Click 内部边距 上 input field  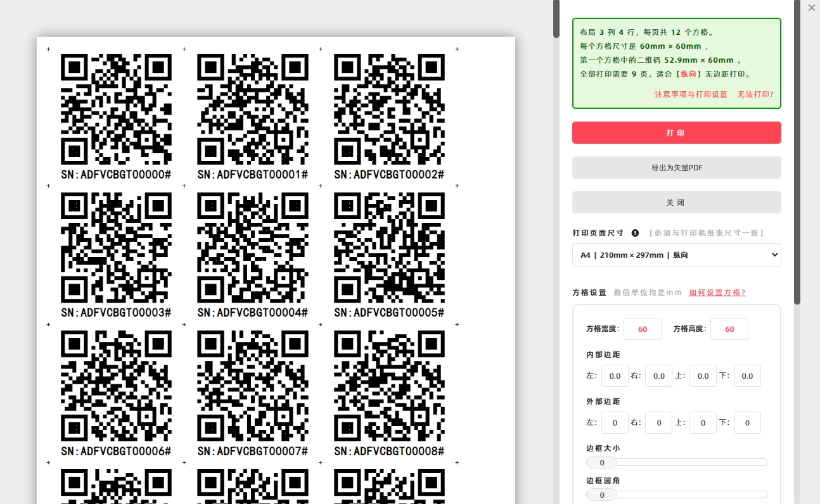point(703,376)
